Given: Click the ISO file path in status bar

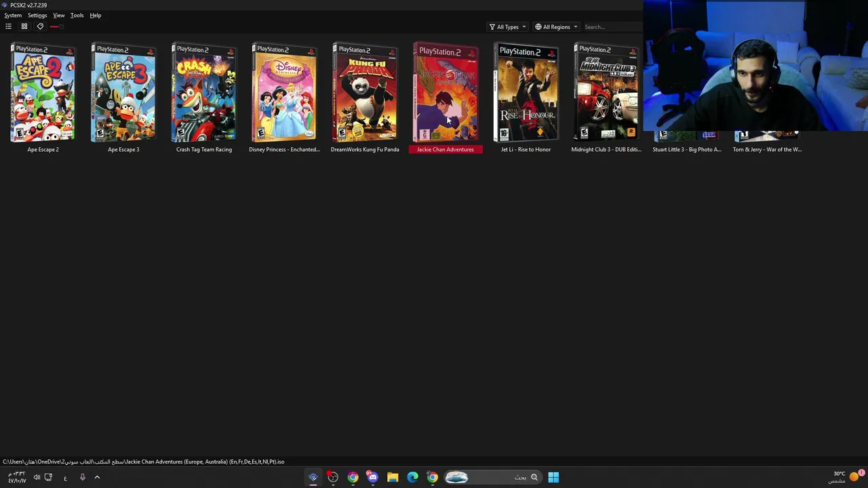Looking at the screenshot, I should tap(144, 462).
